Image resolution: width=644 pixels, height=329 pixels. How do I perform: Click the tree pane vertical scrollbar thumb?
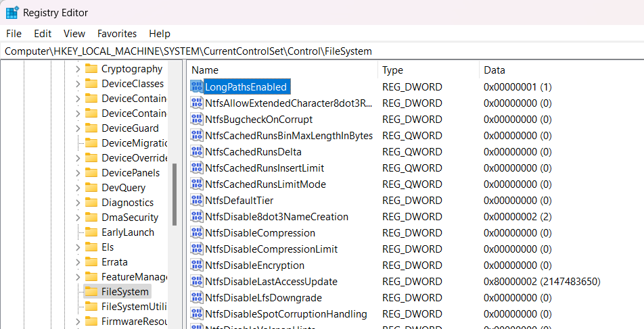pyautogui.click(x=175, y=195)
